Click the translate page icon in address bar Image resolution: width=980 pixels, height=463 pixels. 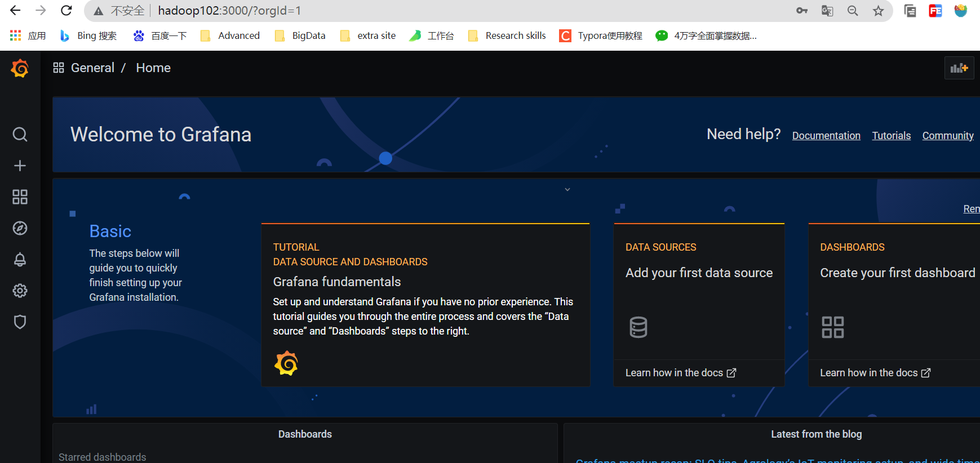pyautogui.click(x=827, y=11)
